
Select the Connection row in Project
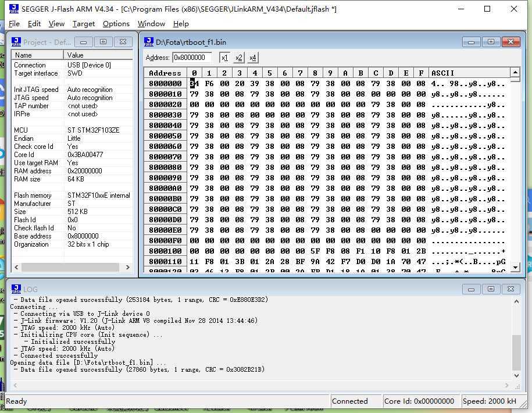point(72,65)
